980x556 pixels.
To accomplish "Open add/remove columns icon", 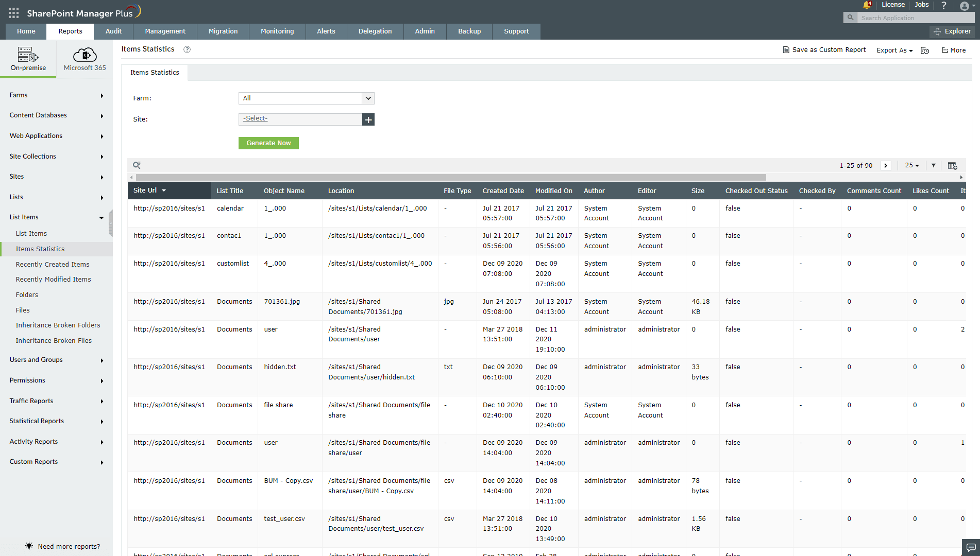I will (952, 166).
